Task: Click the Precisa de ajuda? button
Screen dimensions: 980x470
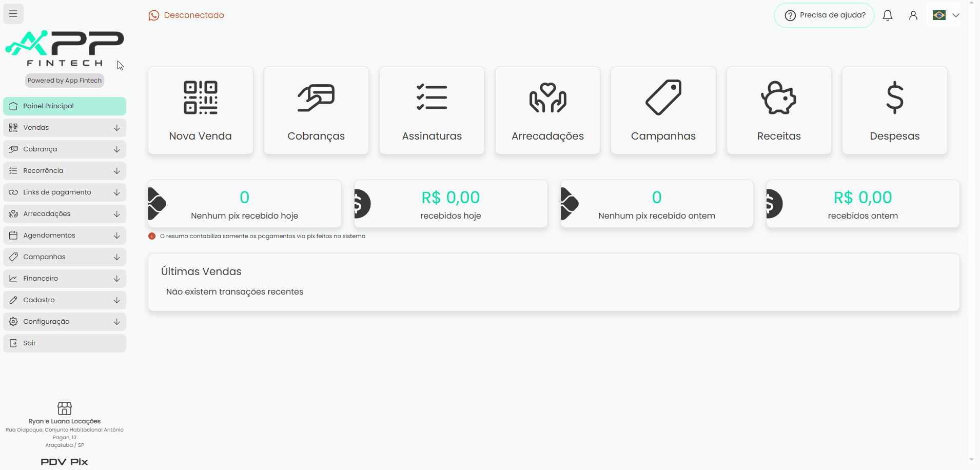Action: [824, 15]
